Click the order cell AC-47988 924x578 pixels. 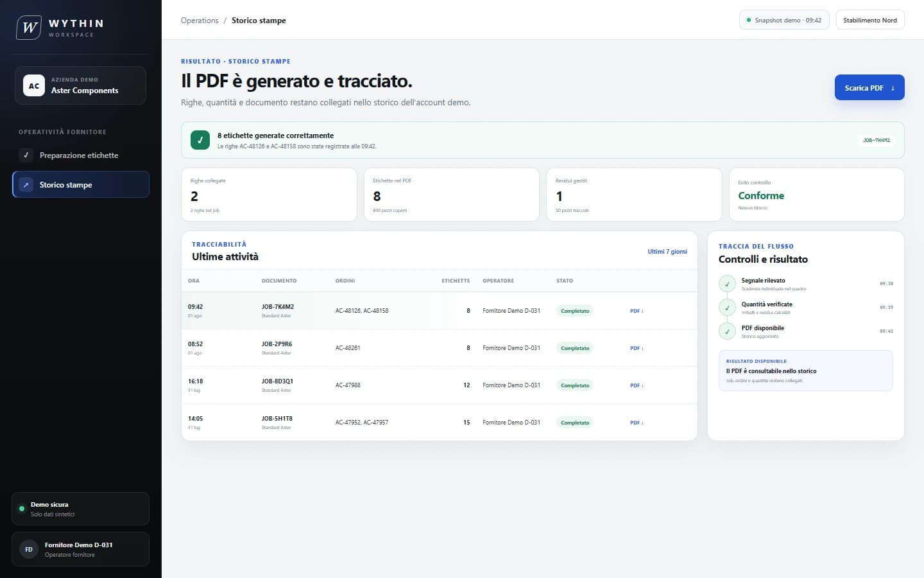348,385
